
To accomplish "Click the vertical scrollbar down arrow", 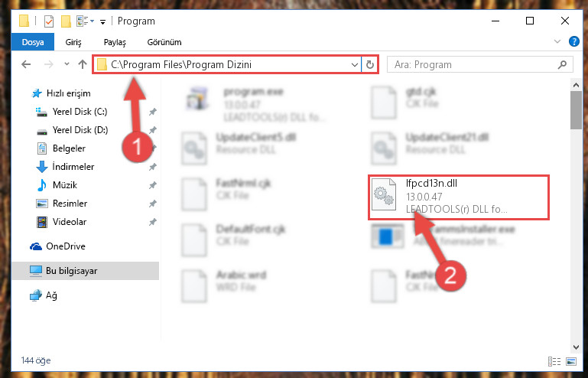I will (577, 347).
